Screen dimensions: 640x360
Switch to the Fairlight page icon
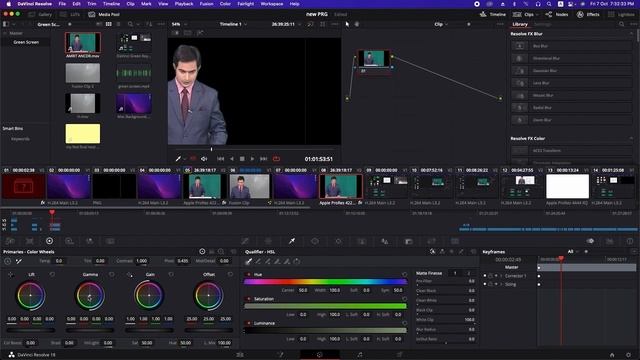click(x=360, y=355)
